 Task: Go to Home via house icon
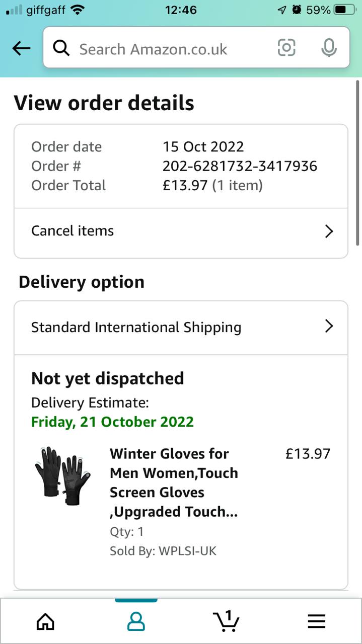(45, 622)
